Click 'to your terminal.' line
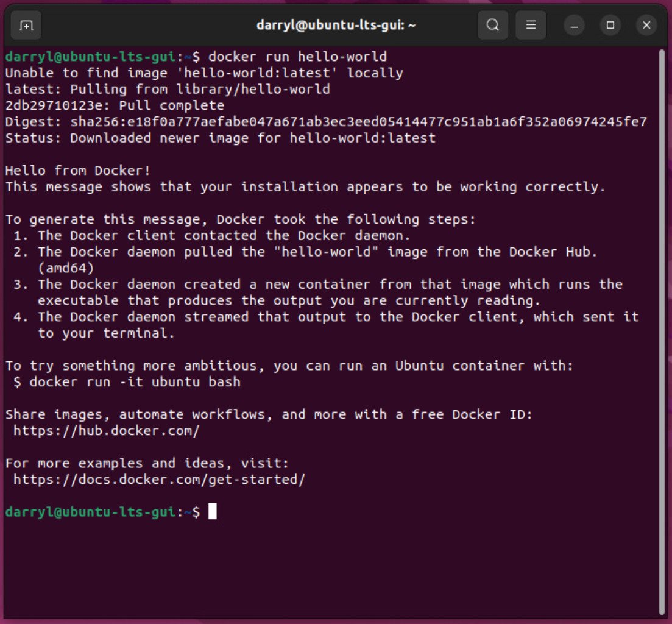 click(106, 333)
